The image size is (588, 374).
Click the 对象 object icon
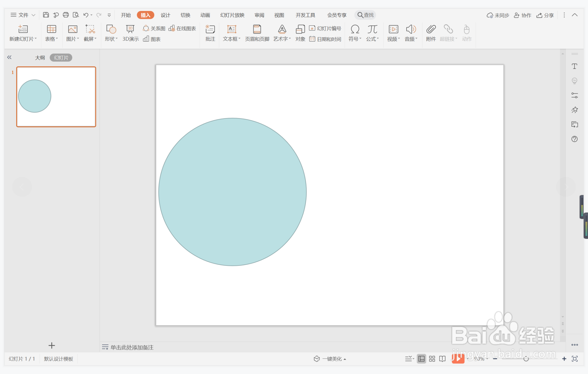click(300, 33)
